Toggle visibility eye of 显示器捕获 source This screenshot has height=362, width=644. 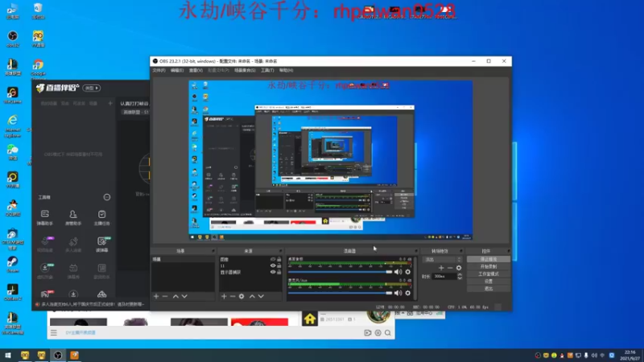pyautogui.click(x=273, y=272)
